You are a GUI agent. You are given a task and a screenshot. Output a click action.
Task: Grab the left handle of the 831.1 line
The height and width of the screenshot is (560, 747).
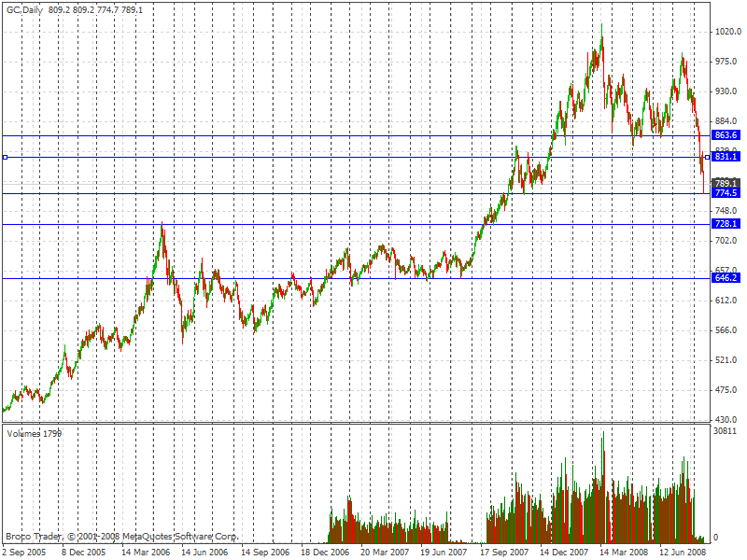6,157
